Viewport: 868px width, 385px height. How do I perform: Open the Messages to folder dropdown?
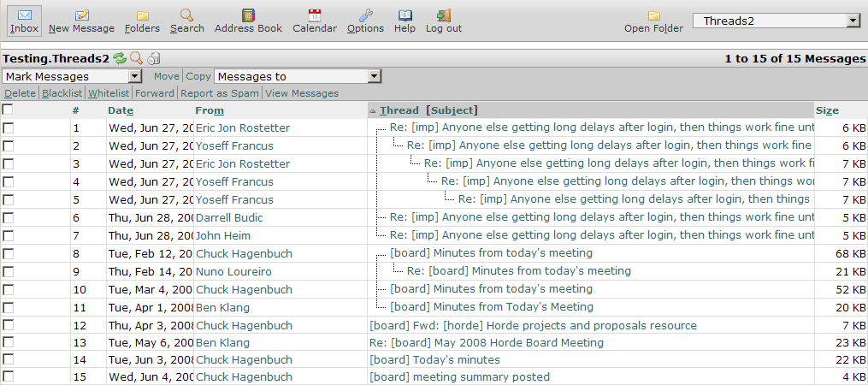click(x=298, y=76)
